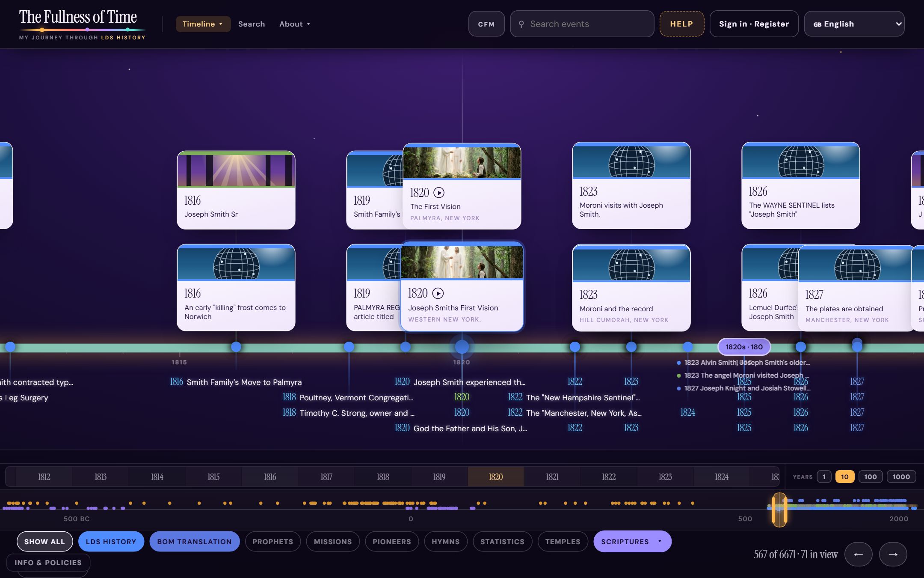Click the 1820s · 180 cluster badge

744,347
